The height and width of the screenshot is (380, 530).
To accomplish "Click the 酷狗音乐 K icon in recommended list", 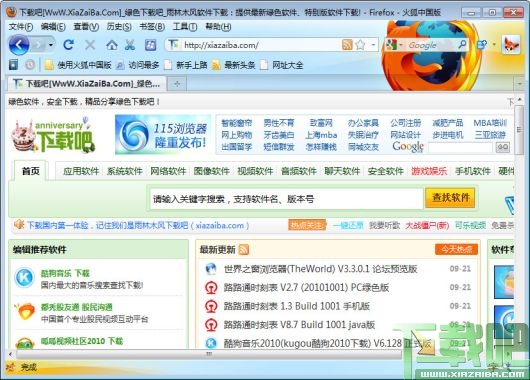I will click(25, 278).
